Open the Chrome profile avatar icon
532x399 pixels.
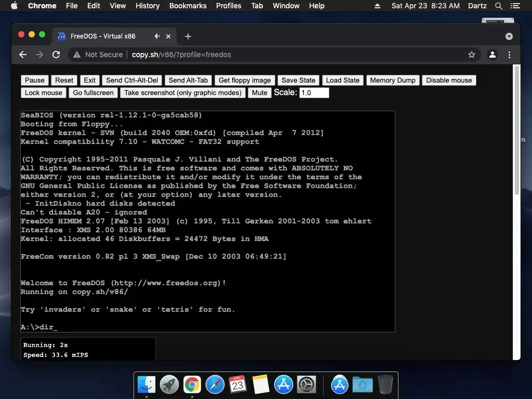pyautogui.click(x=493, y=55)
